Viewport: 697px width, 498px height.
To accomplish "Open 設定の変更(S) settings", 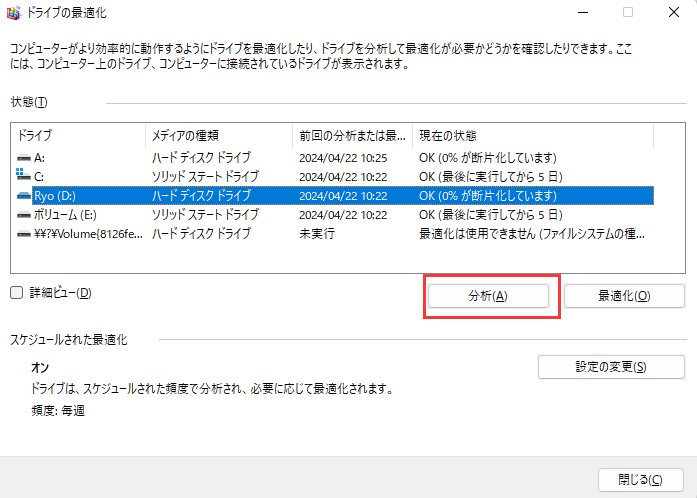I will coord(611,367).
